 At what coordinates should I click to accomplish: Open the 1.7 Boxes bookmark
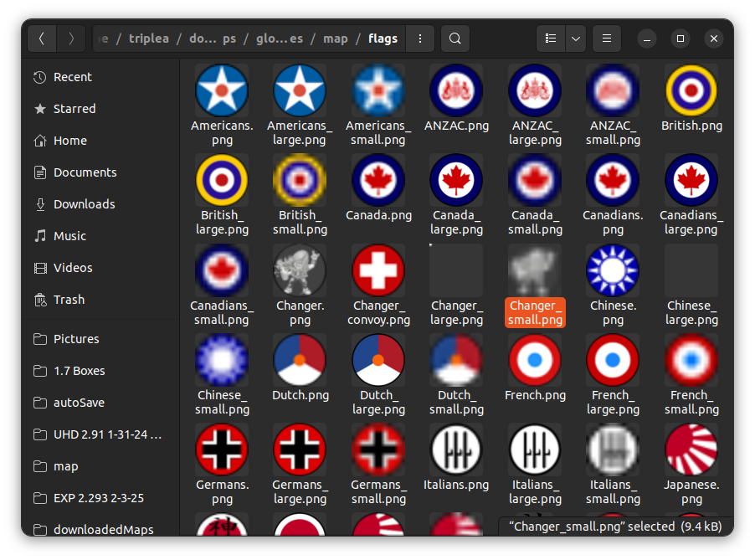tap(100, 371)
